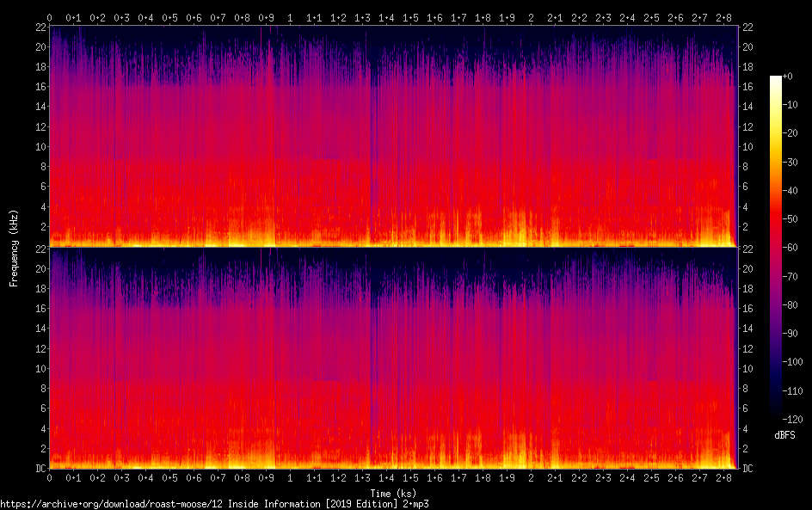Click the dBFS label under the color scale
The height and width of the screenshot is (510, 812).
[784, 436]
